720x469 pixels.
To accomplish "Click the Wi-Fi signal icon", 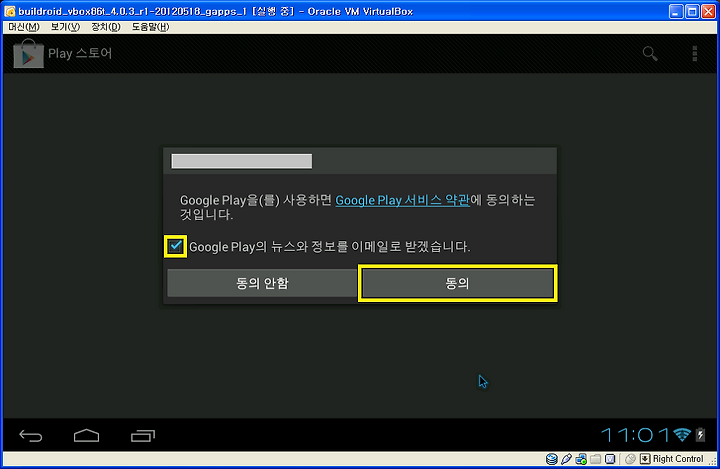I will point(682,435).
